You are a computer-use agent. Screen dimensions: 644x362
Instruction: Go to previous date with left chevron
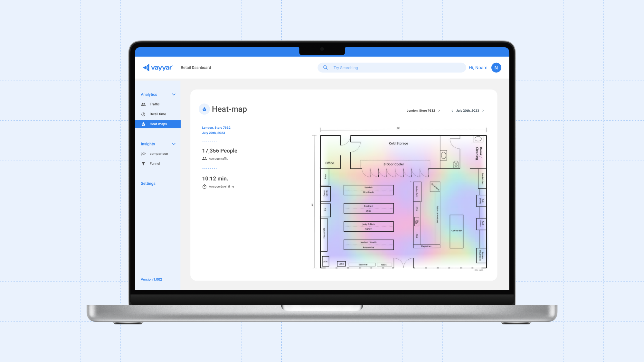tap(452, 111)
